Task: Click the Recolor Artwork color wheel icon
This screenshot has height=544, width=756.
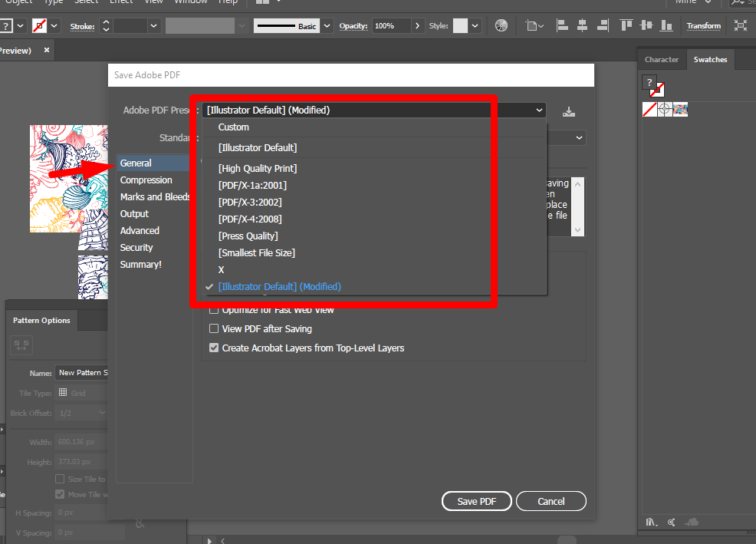Action: click(x=501, y=25)
